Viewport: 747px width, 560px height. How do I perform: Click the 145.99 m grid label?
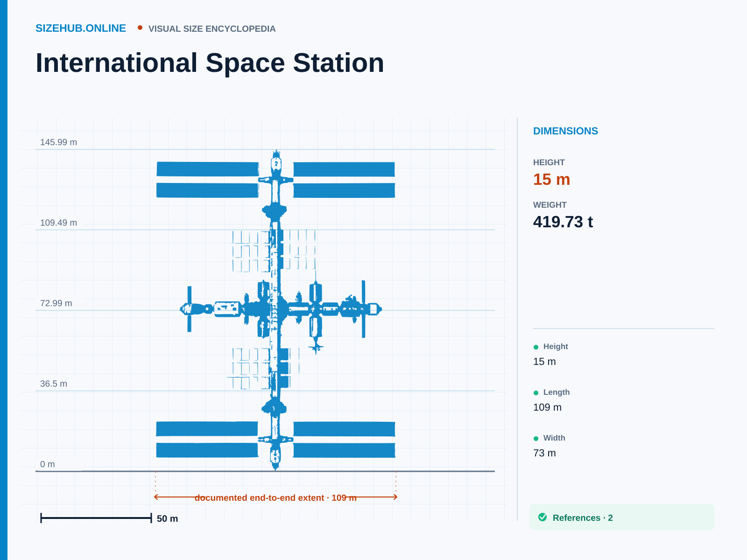click(58, 142)
